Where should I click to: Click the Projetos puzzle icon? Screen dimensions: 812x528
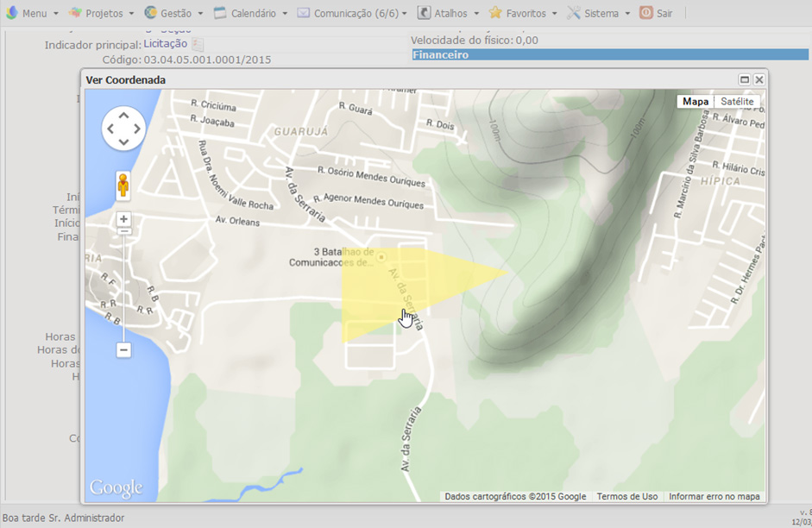(75, 13)
